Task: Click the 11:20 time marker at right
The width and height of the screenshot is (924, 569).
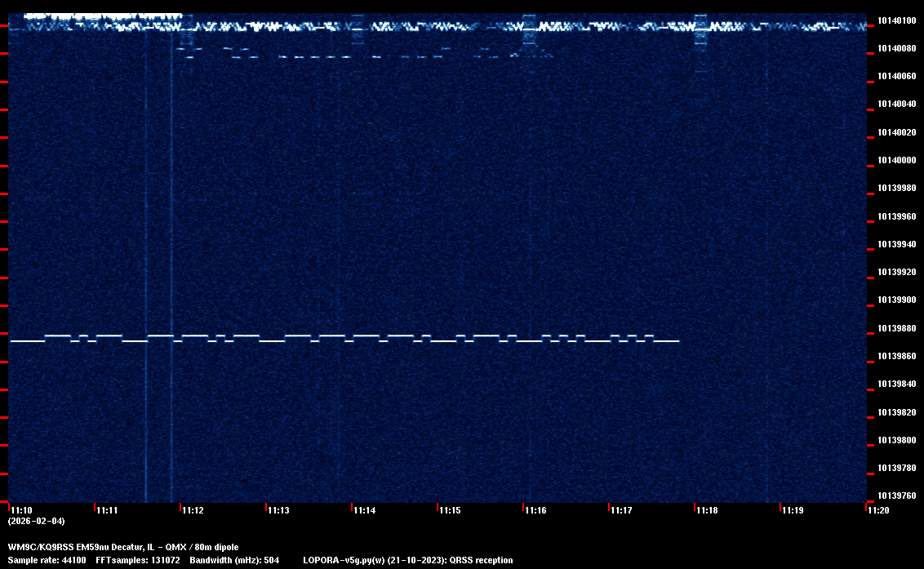Action: [x=878, y=510]
